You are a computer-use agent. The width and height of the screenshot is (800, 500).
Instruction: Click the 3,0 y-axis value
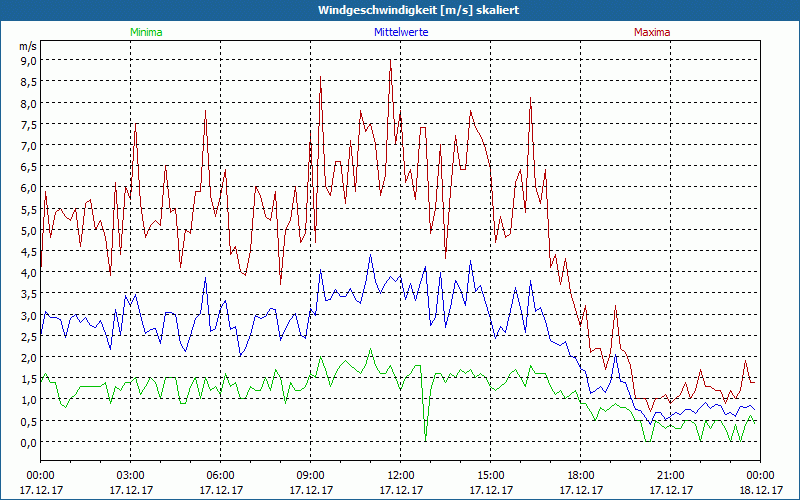pyautogui.click(x=28, y=315)
